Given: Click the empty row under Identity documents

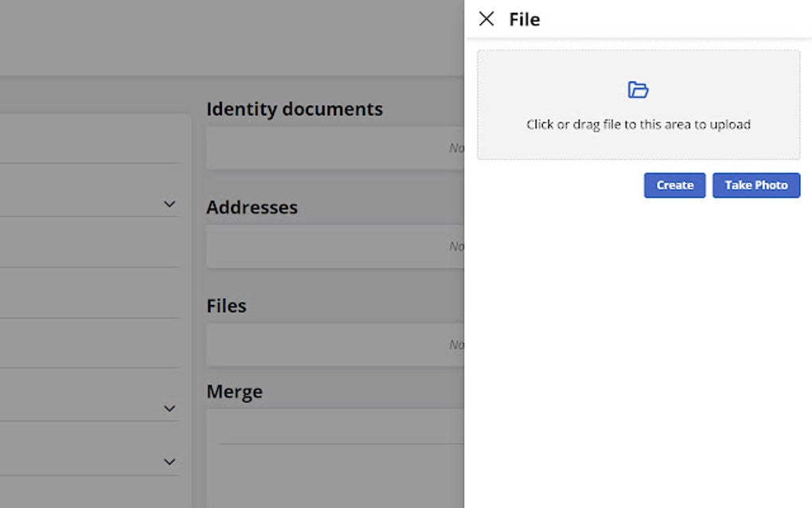Looking at the screenshot, I should pyautogui.click(x=334, y=147).
